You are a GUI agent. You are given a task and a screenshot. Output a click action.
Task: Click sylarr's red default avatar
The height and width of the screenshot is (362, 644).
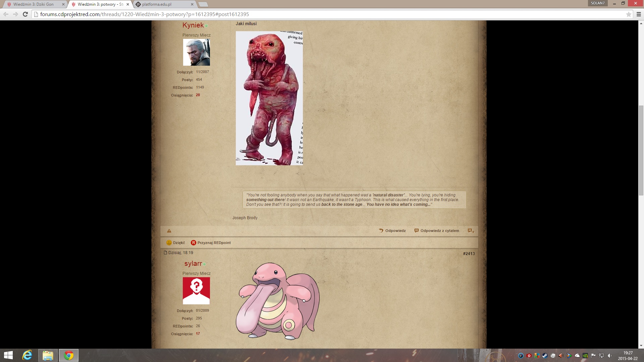point(196,291)
